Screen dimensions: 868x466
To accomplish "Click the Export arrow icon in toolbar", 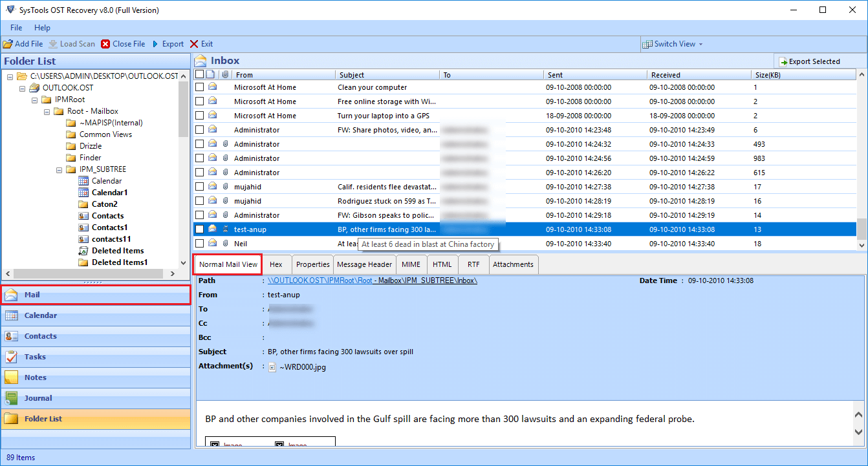I will point(155,44).
